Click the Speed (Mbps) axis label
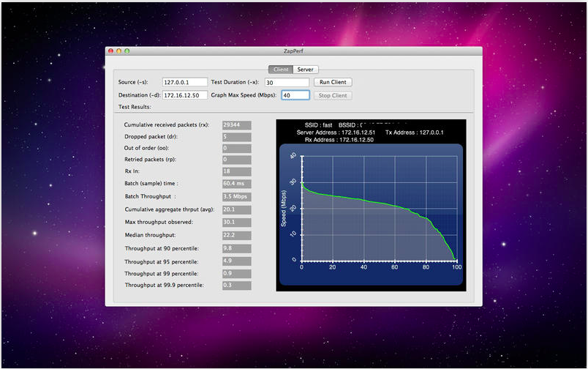The height and width of the screenshot is (369, 588). coord(284,209)
